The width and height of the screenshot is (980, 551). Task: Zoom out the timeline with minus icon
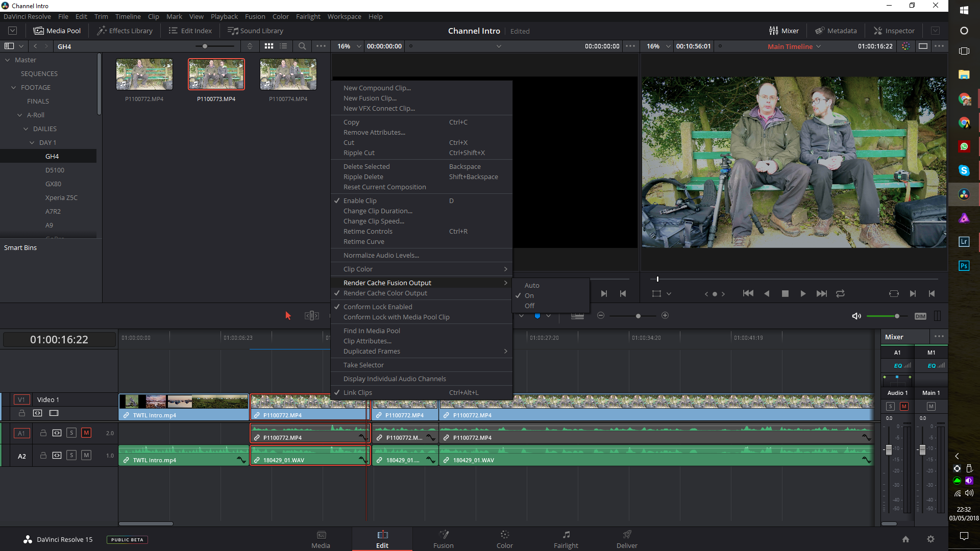pos(601,315)
